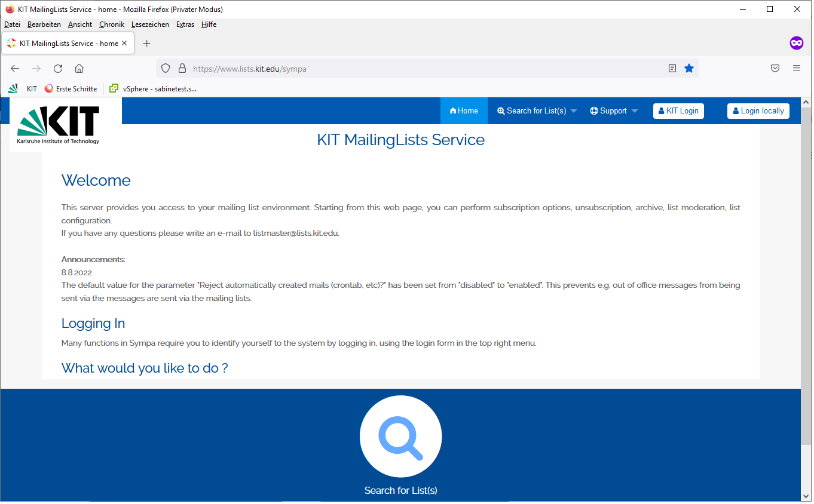
Task: Expand the Support dropdown menu
Action: point(614,111)
